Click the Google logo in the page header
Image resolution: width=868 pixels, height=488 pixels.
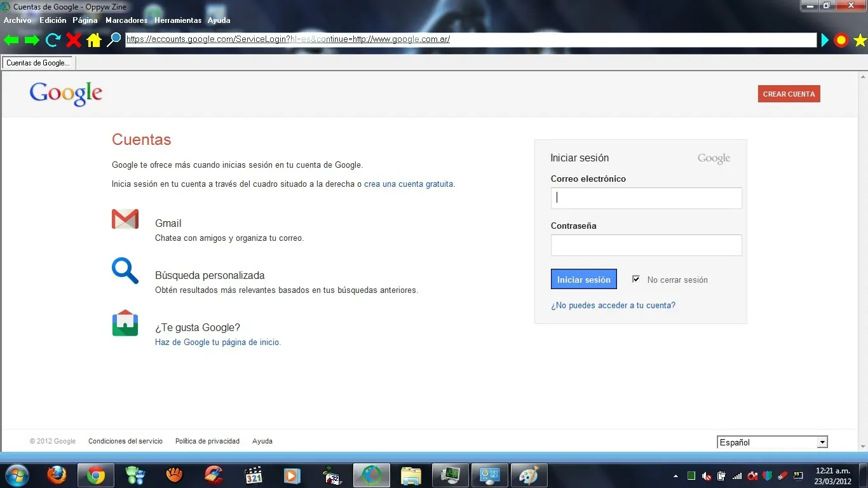pos(66,94)
